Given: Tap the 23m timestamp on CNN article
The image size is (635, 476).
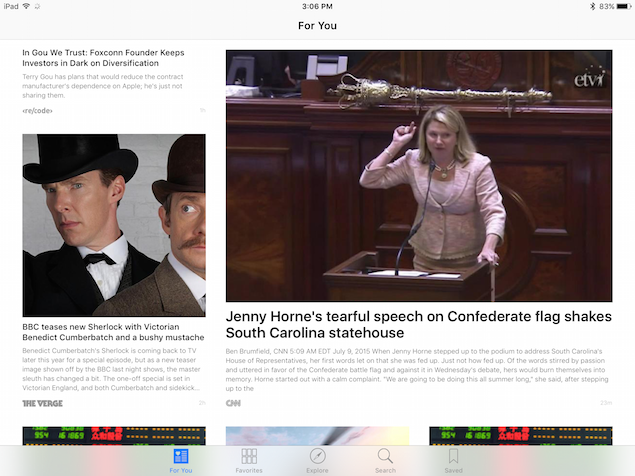Looking at the screenshot, I should pyautogui.click(x=606, y=403).
